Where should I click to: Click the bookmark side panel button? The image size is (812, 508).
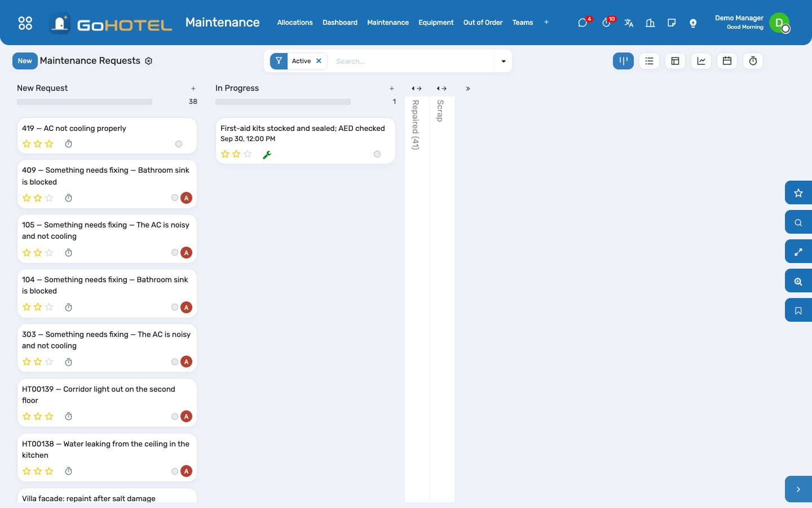coord(798,310)
